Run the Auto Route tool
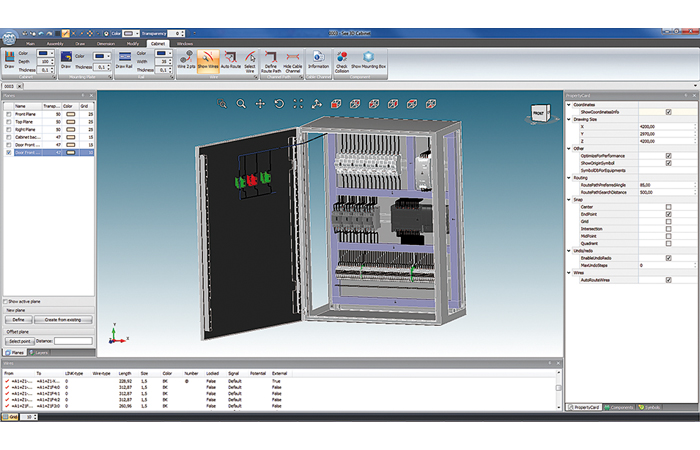 tap(231, 61)
